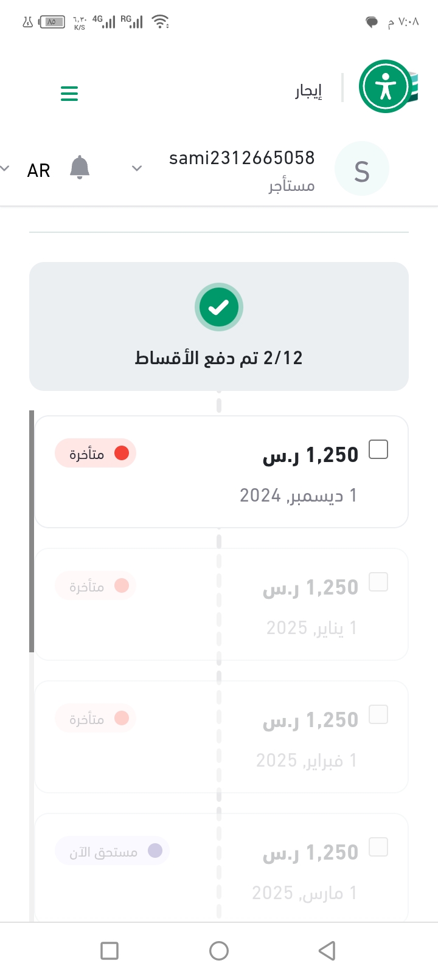The height and width of the screenshot is (980, 438).
Task: Select the 1 March 2025 installment checkbox
Action: click(x=378, y=847)
